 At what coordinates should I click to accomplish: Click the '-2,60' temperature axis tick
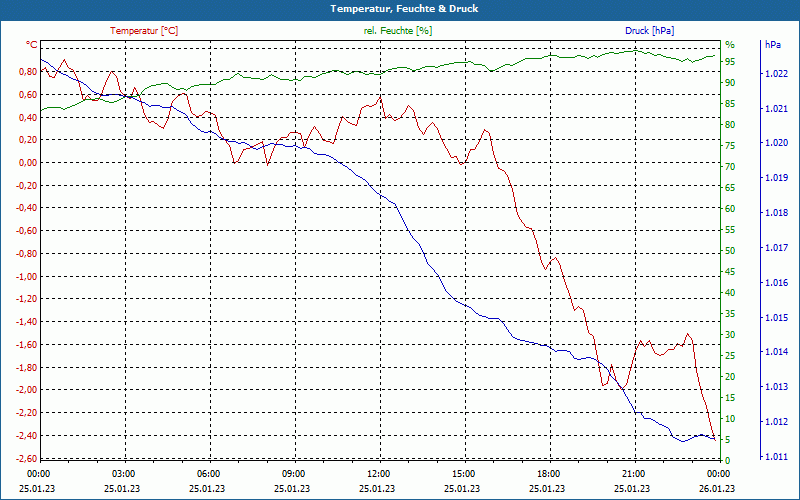pyautogui.click(x=27, y=459)
